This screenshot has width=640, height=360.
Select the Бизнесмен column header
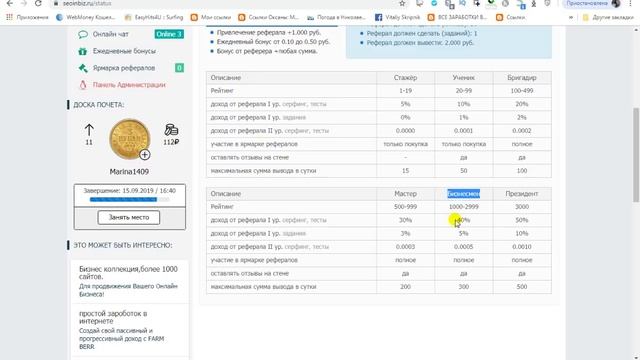(463, 194)
